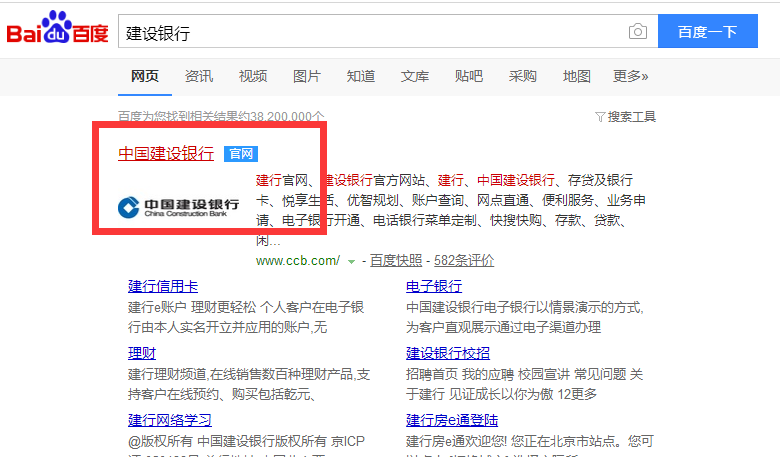Switch to the 视频 tab
This screenshot has height=457, width=780.
point(252,76)
